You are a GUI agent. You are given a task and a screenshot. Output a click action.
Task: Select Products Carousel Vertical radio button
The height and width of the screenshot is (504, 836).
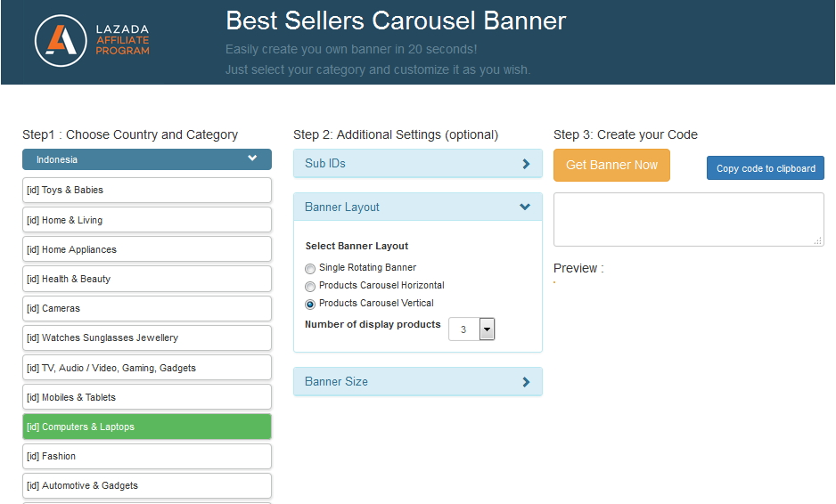[310, 305]
